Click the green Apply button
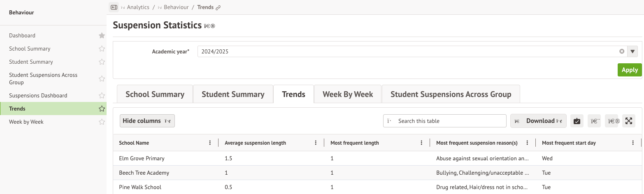The image size is (644, 194). [629, 70]
